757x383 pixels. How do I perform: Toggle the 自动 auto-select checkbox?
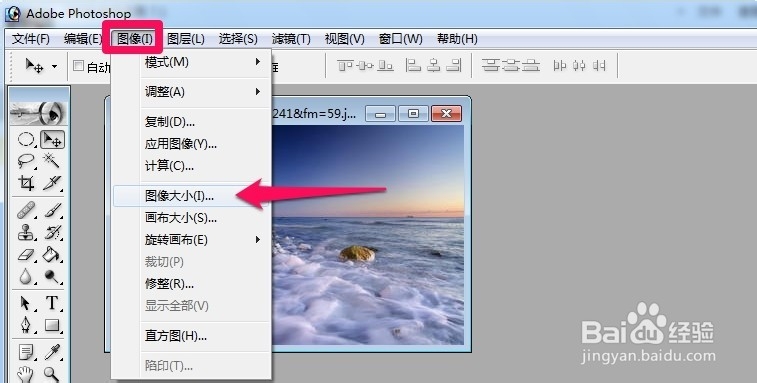(x=78, y=66)
